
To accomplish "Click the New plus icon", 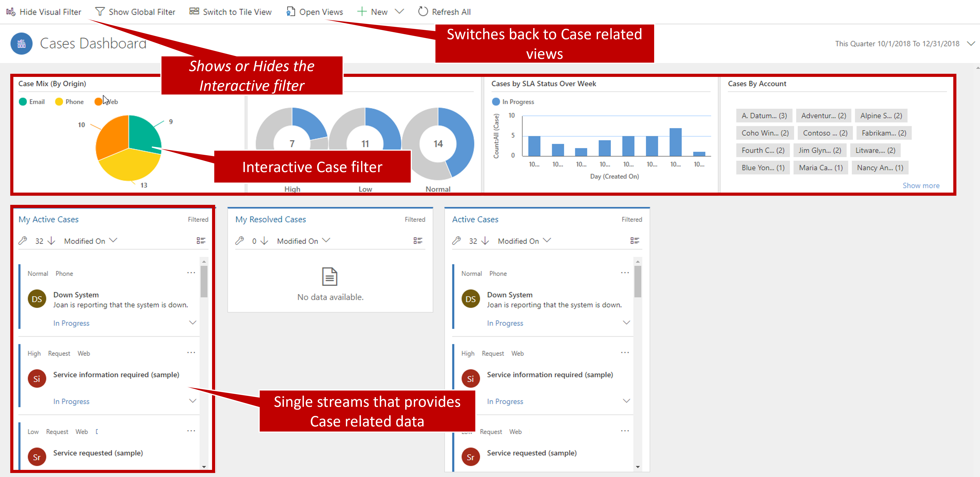I will 362,11.
